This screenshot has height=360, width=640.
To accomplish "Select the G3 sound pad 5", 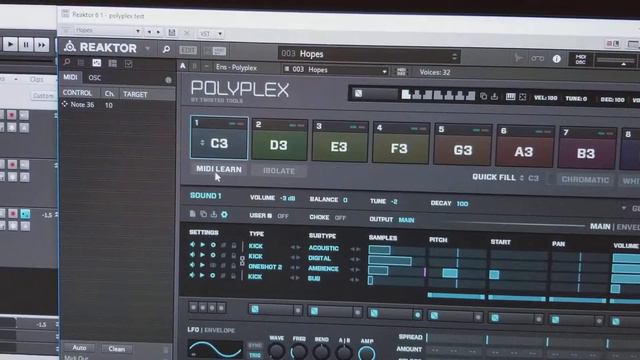I will 462,144.
